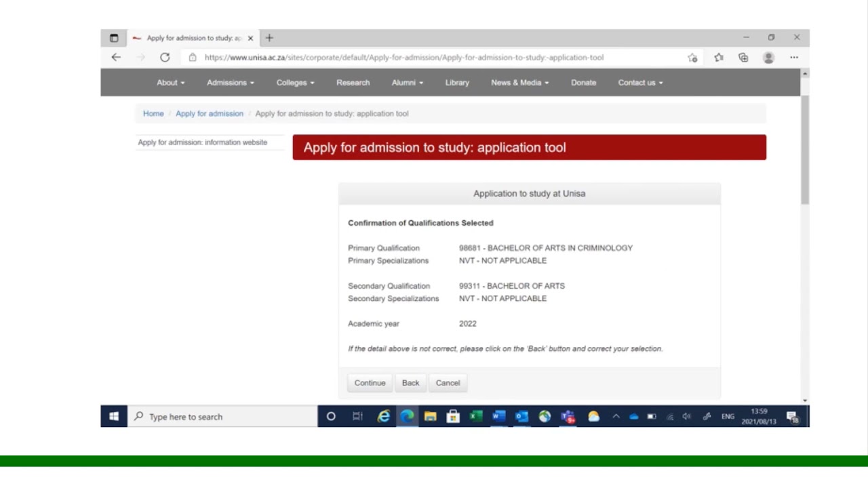The height and width of the screenshot is (488, 868).
Task: Expand the Admissions dropdown
Action: [x=231, y=83]
